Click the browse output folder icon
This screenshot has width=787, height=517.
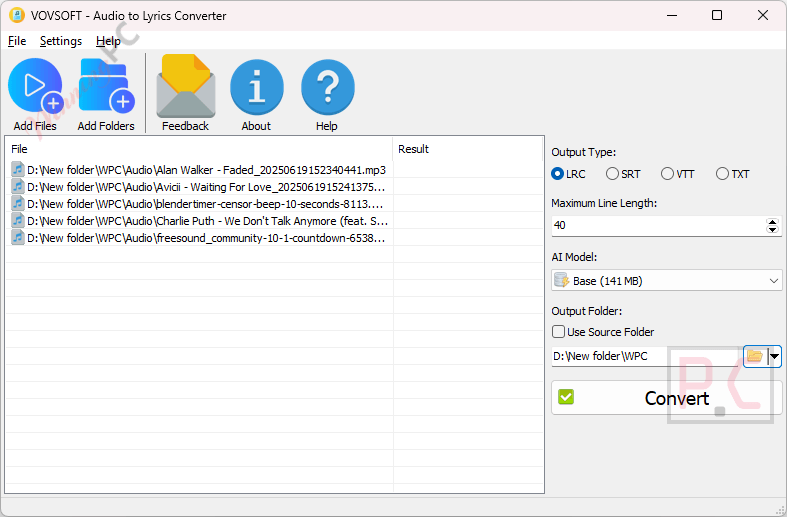click(755, 356)
